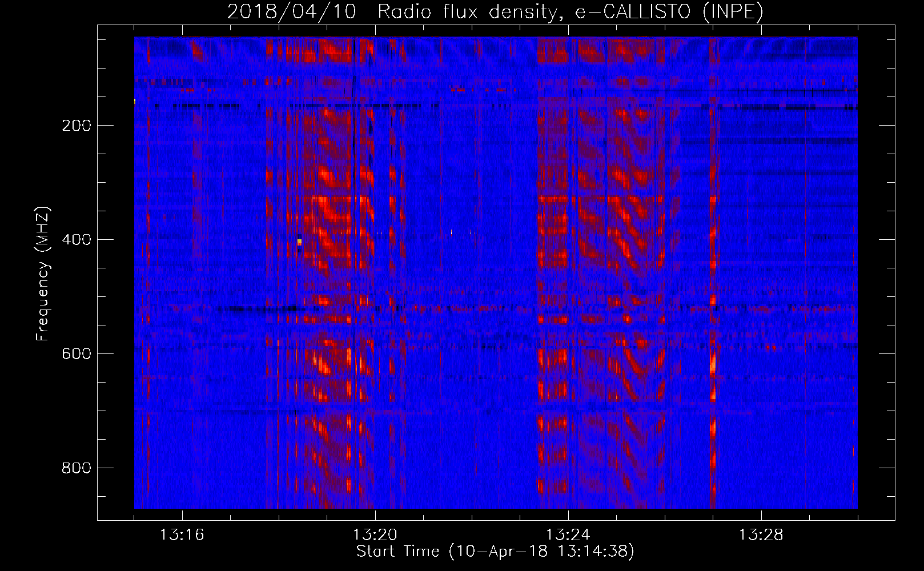This screenshot has height=571, width=924.
Task: Click the 'Frequency (MHZ)' y-axis label
Action: point(43,274)
